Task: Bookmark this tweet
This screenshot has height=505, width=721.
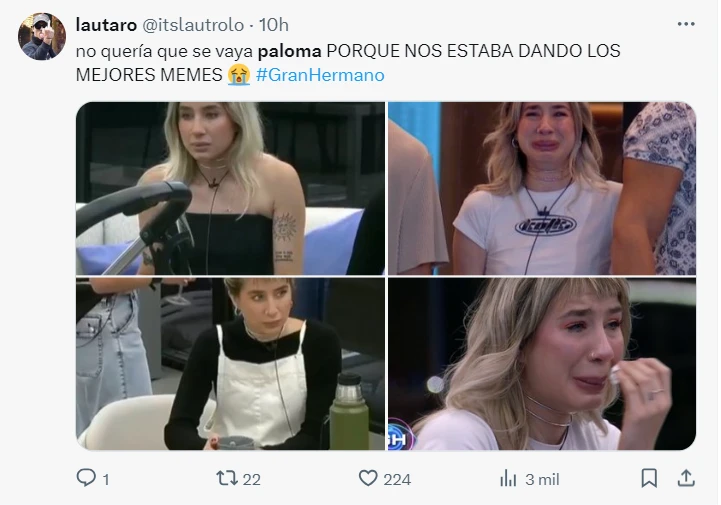Action: [649, 478]
